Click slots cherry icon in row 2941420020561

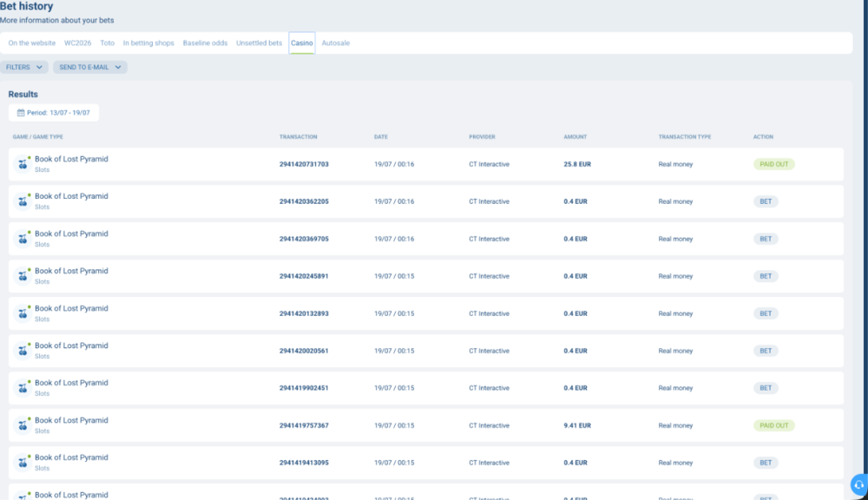click(x=23, y=351)
